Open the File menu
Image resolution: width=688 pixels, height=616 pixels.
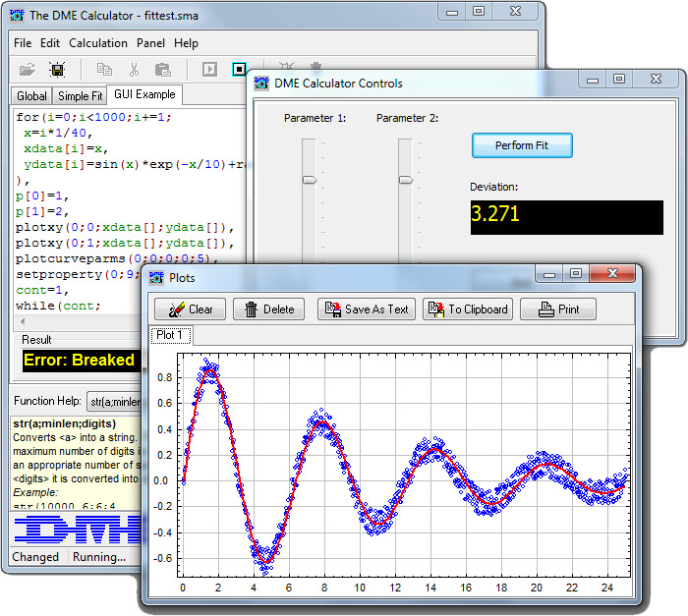click(x=23, y=43)
